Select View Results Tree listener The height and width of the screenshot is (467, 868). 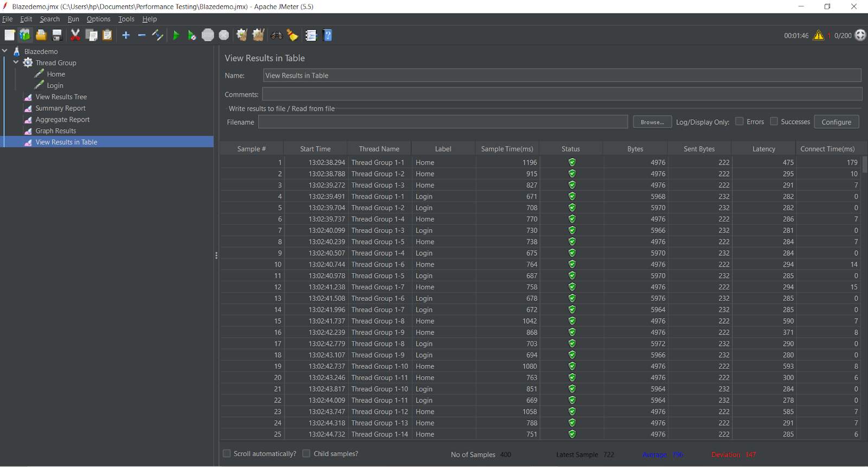(x=61, y=97)
